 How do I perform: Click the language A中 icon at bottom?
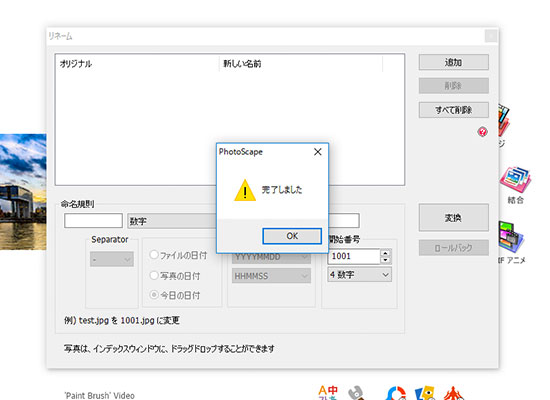pos(328,393)
